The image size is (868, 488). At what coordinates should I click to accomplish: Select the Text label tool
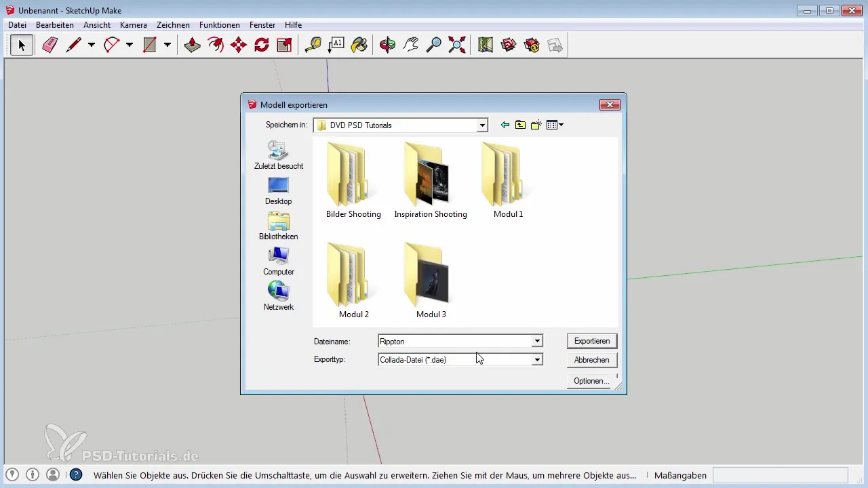(x=336, y=45)
